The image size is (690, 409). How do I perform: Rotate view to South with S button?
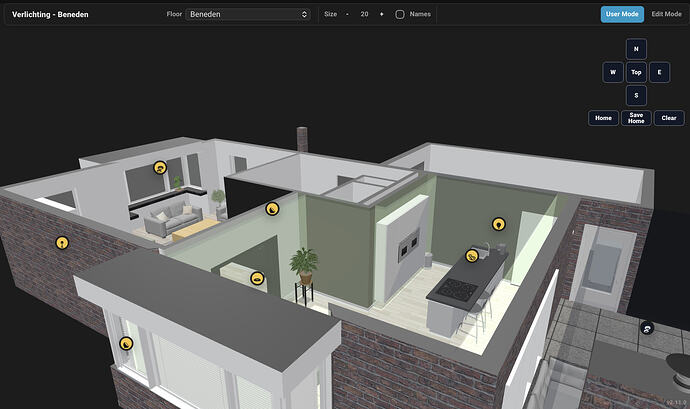[x=636, y=96]
